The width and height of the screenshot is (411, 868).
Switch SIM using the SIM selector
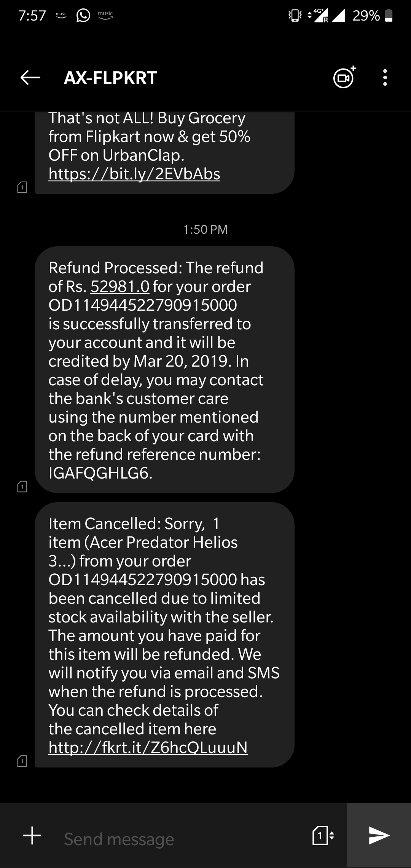323,836
